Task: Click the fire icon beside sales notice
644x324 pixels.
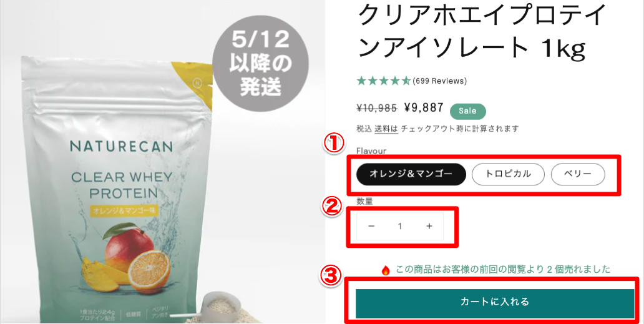Action: coord(385,270)
